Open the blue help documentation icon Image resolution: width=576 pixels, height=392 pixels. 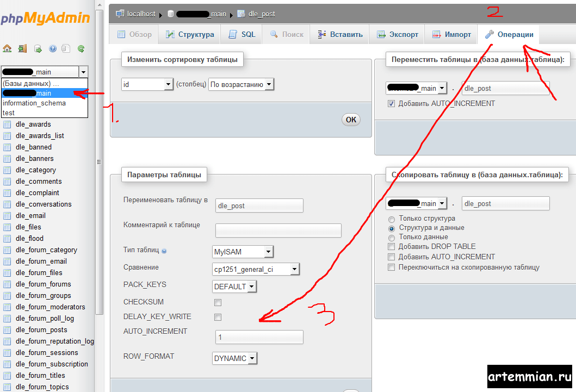pyautogui.click(x=53, y=48)
